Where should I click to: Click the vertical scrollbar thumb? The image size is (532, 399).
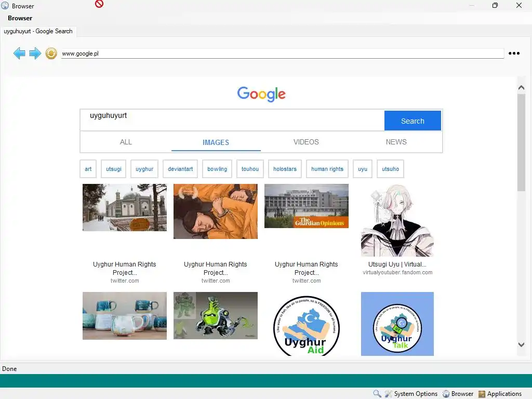coord(522,142)
